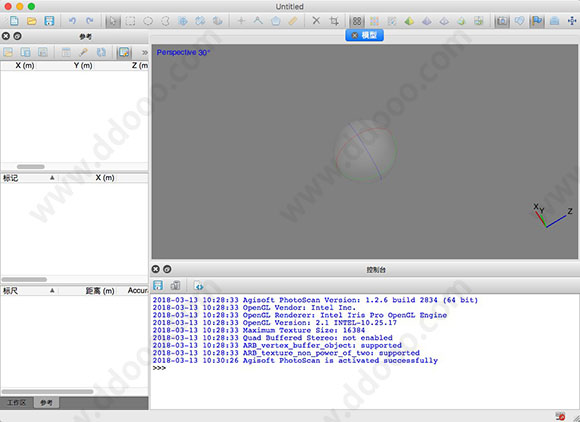Clear the console log

(175, 285)
